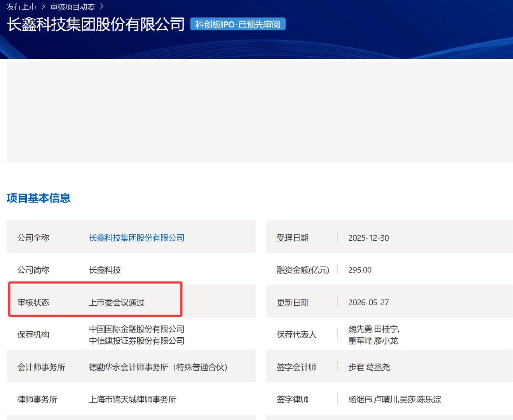Open the blue 长鑫科技集团股份有限公司 company link
Viewport: 513px width, 420px height.
[x=137, y=238]
